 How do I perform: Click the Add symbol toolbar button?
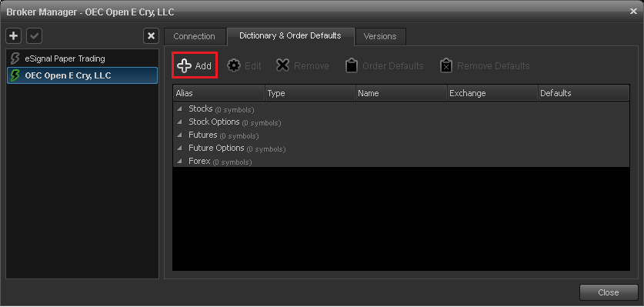pos(194,65)
